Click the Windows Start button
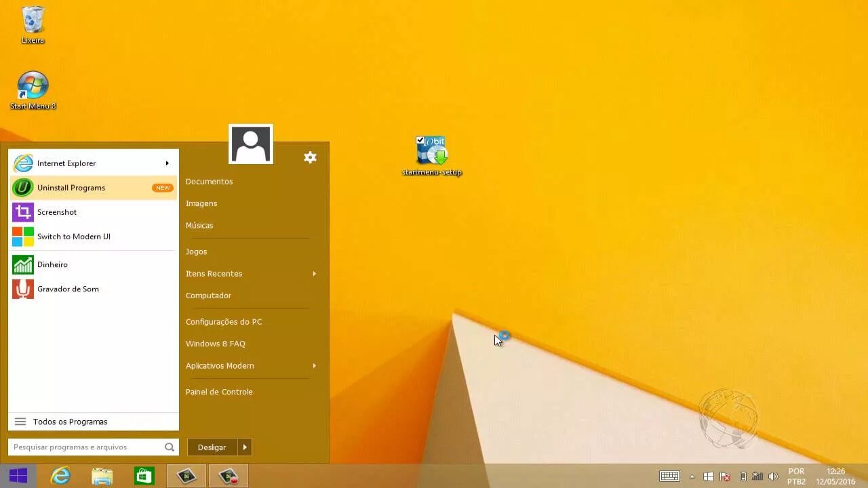Viewport: 868px width, 488px height. click(x=18, y=476)
